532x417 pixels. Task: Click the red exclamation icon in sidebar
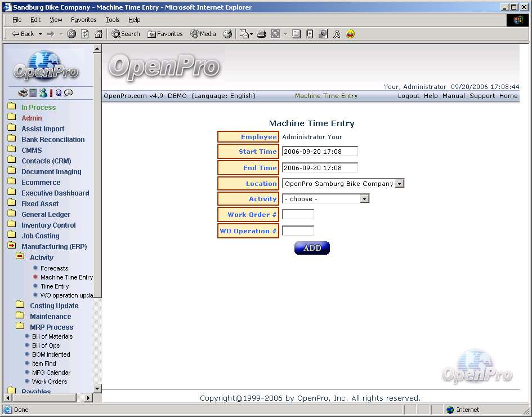(51, 93)
